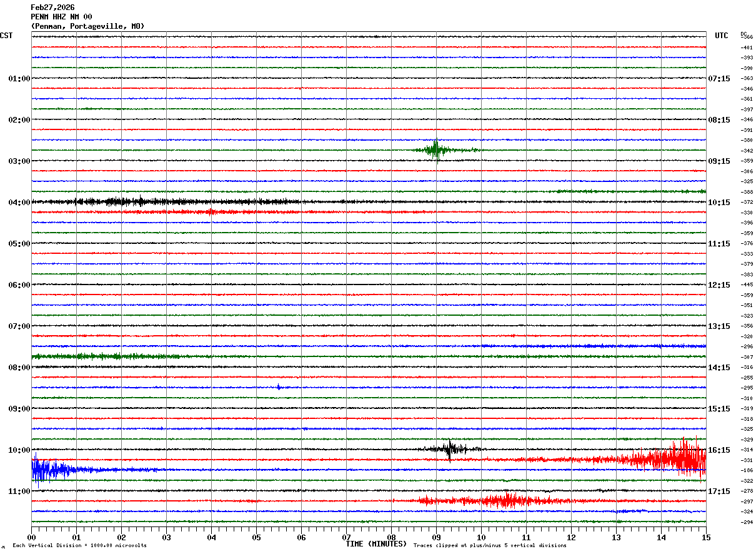Click the date label Feb27,2026

(52, 8)
